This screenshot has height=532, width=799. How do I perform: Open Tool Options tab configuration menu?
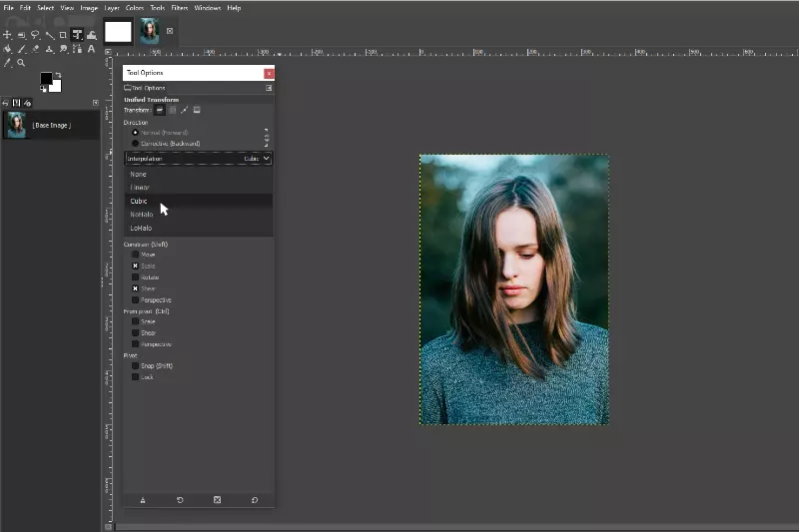(269, 88)
